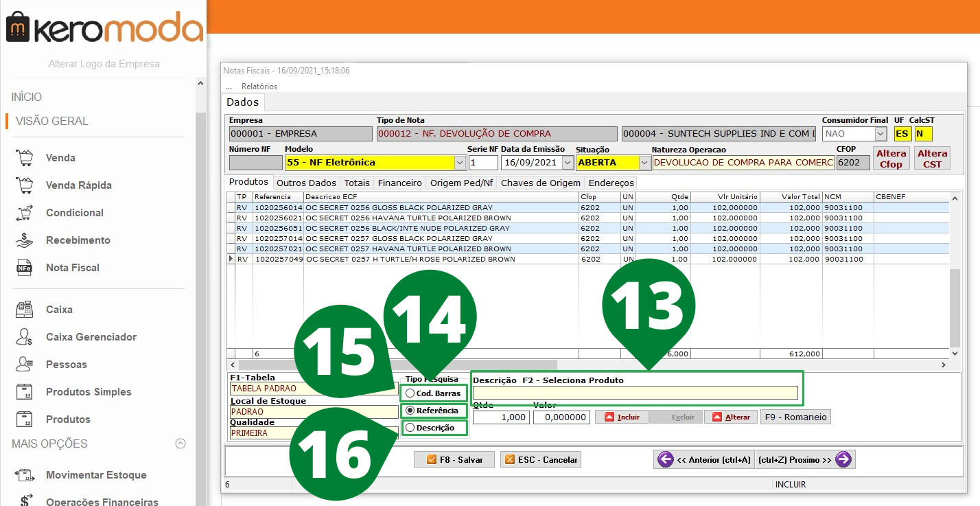The height and width of the screenshot is (506, 980).
Task: Select the Recebimento hand-money icon
Action: coord(25,240)
